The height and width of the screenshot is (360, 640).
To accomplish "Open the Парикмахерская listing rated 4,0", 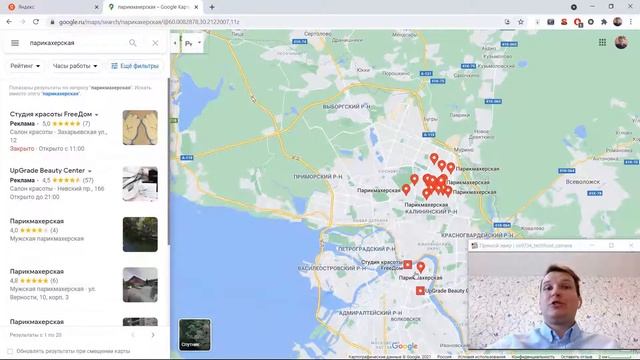I will tap(84, 235).
